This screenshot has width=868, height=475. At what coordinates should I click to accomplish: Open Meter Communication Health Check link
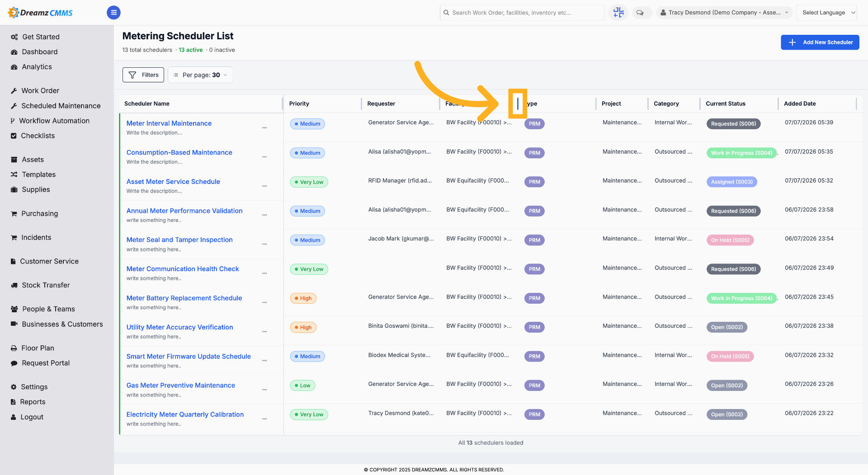183,269
